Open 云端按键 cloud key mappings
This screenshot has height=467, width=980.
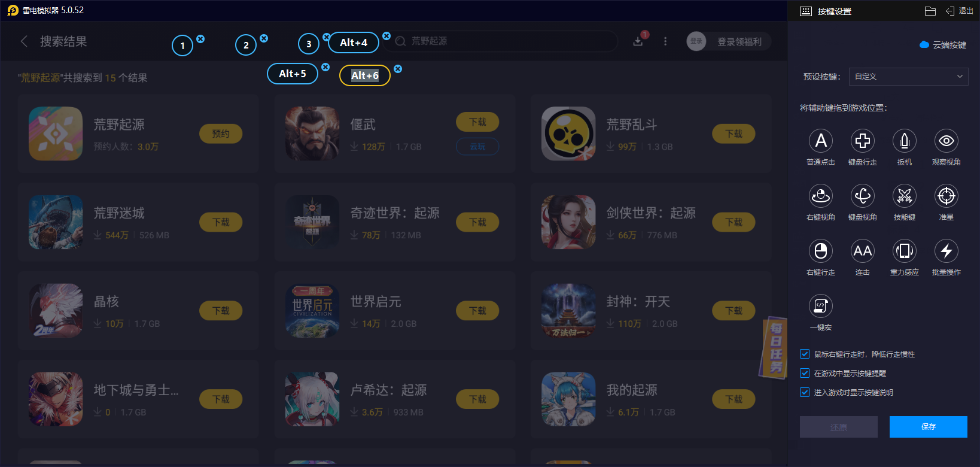pyautogui.click(x=943, y=45)
